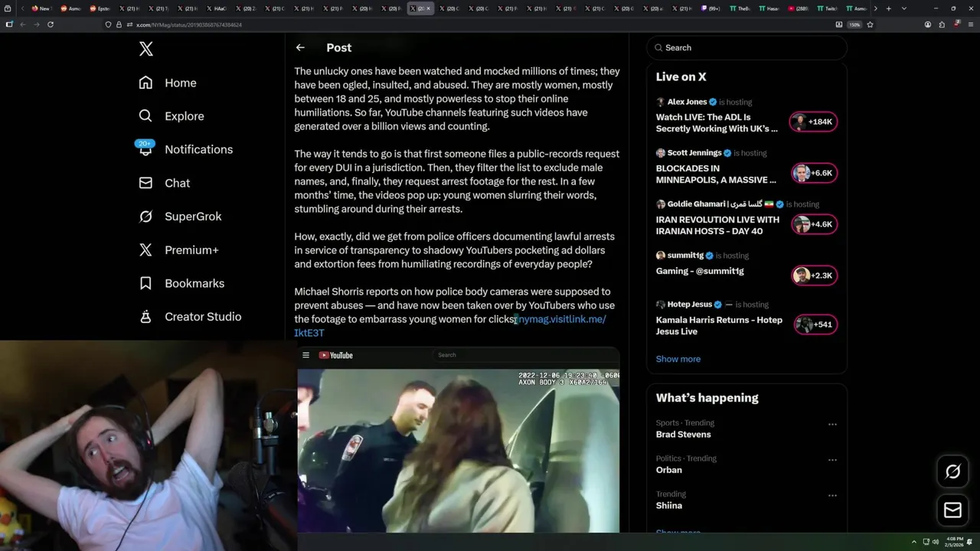Show hidden system tray icons
Viewport: 980px width, 551px height.
913,542
